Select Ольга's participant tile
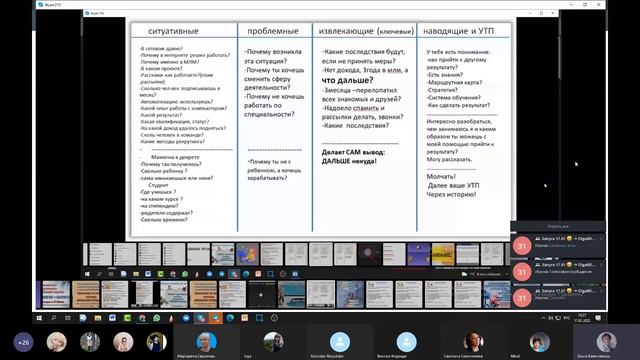 tap(607, 342)
